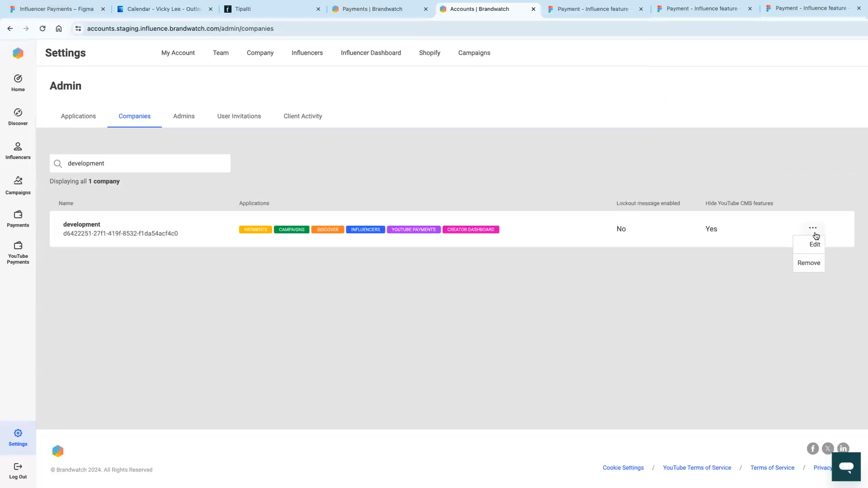The width and height of the screenshot is (868, 488).
Task: Select the Client Activity tab
Action: coord(302,116)
